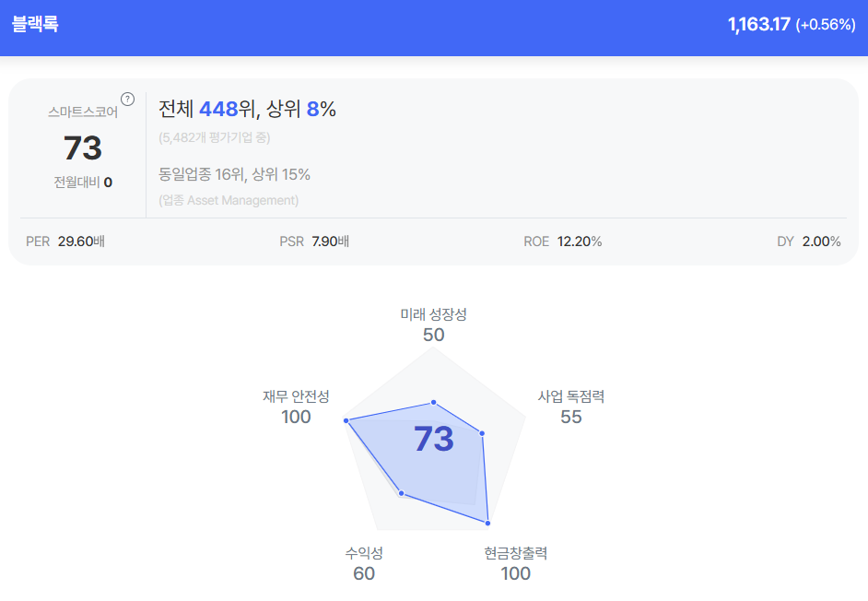Click the PER 29.60배 metric
This screenshot has height=601, width=868.
click(x=65, y=242)
